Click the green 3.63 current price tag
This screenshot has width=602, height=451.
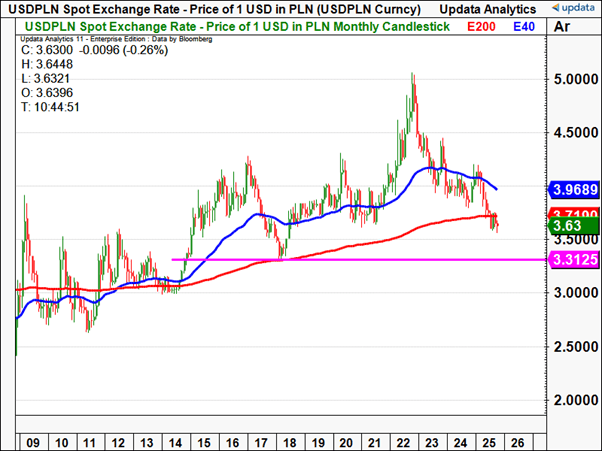tap(574, 226)
